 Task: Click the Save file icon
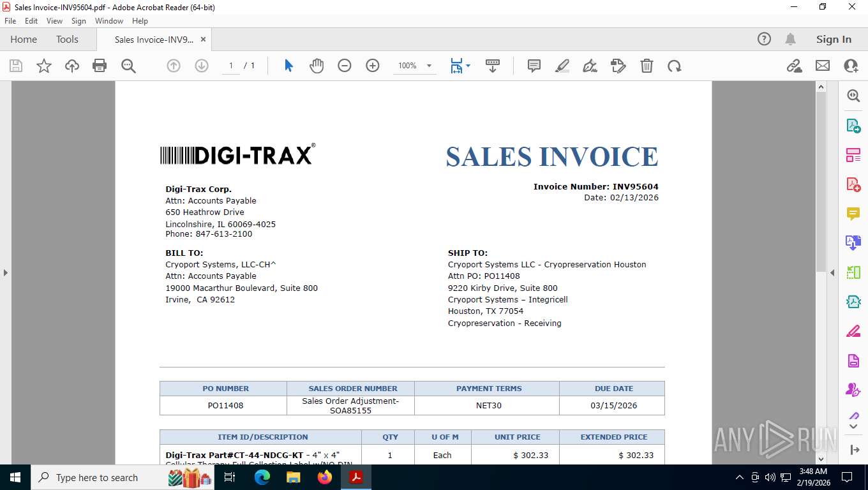(16, 66)
